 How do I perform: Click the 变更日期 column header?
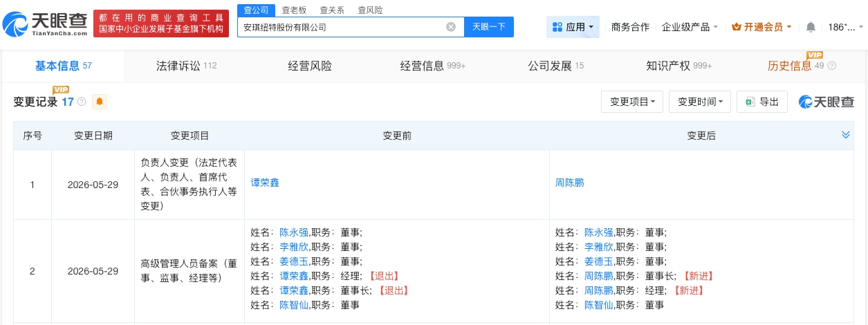click(93, 136)
